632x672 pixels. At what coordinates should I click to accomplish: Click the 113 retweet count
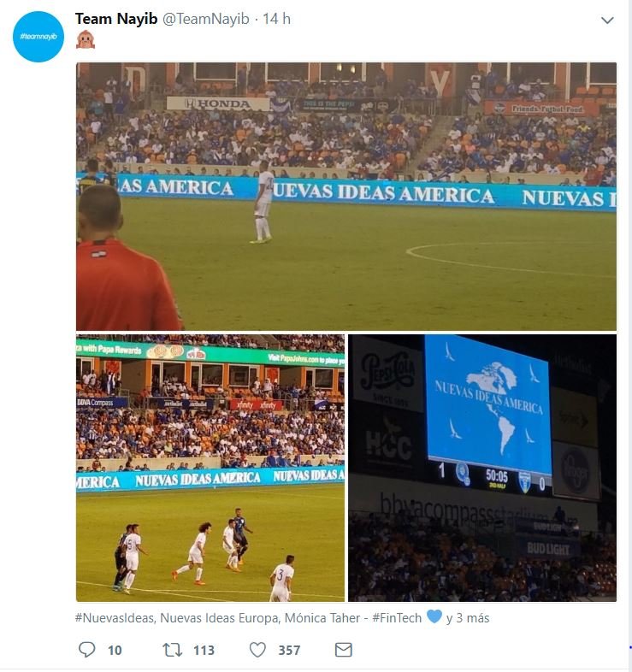(x=204, y=650)
